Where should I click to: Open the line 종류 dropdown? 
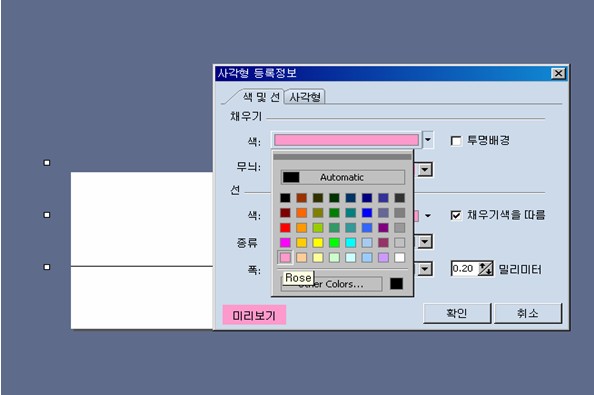pos(425,241)
